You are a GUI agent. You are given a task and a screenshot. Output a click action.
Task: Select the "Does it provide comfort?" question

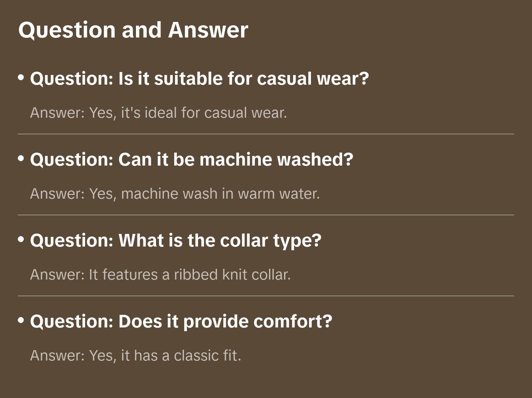coord(181,322)
